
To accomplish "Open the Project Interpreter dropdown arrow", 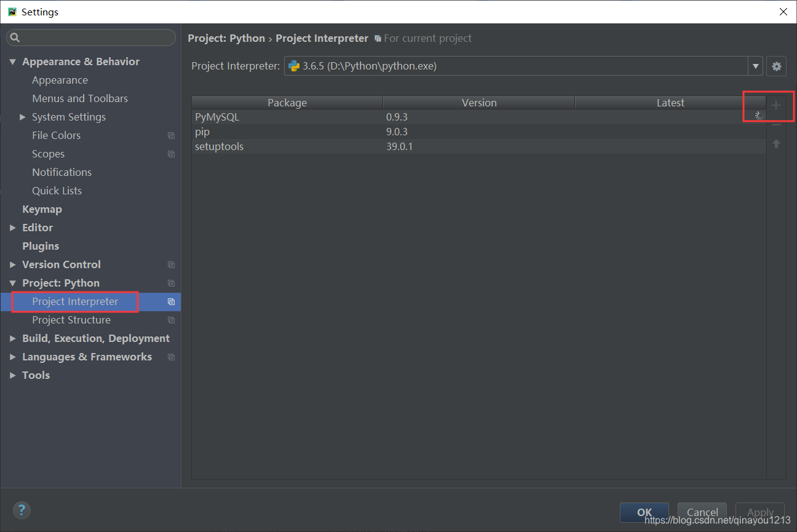I will [756, 66].
